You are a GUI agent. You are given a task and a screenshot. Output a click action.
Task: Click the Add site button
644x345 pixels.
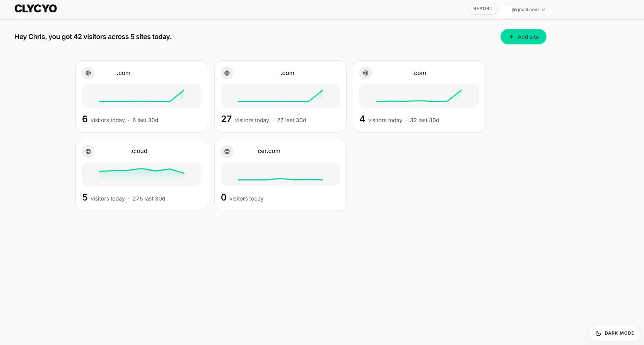[x=523, y=37]
